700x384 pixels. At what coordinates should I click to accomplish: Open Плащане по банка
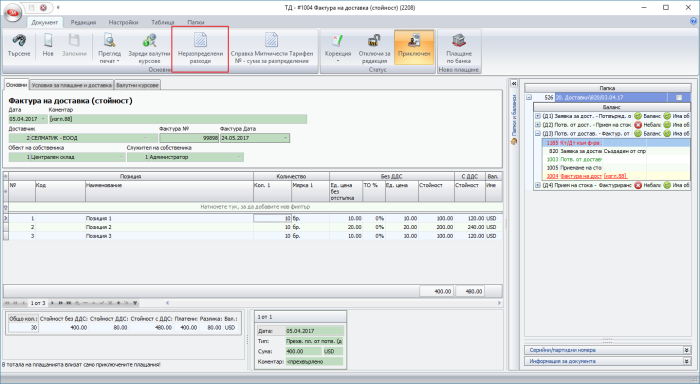[x=459, y=48]
